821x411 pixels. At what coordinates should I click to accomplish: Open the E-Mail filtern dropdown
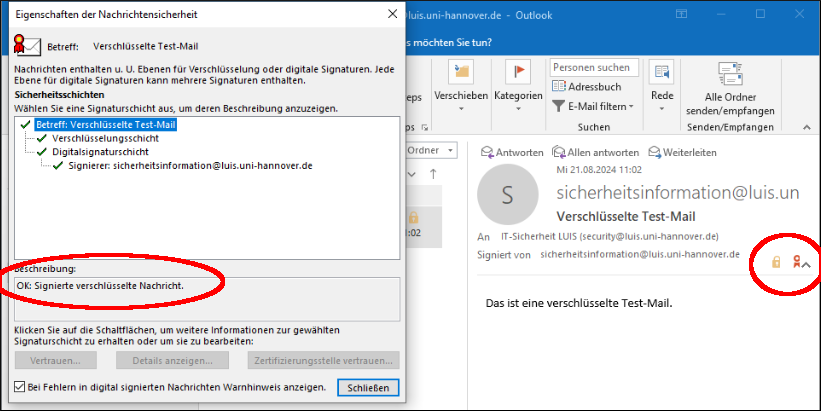(x=631, y=106)
